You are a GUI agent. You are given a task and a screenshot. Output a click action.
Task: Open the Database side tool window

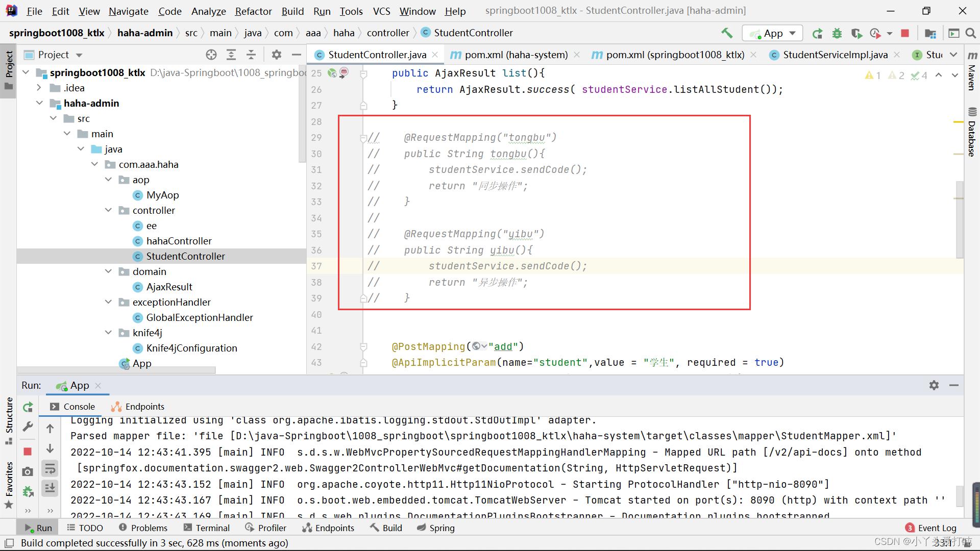pyautogui.click(x=972, y=132)
